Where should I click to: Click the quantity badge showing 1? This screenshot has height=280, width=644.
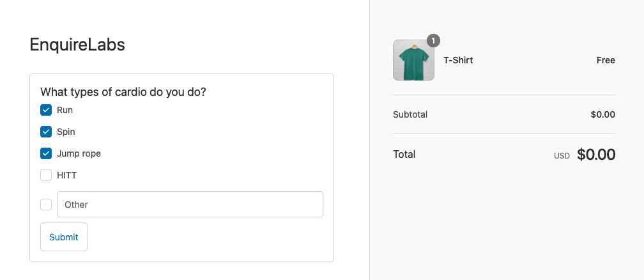[433, 41]
